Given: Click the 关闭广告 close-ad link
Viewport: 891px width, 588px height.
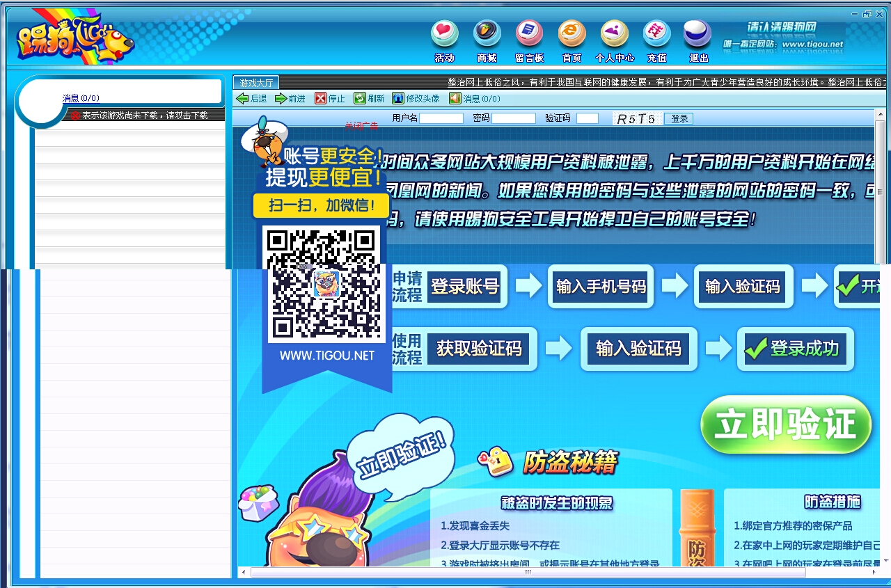Looking at the screenshot, I should pyautogui.click(x=361, y=126).
